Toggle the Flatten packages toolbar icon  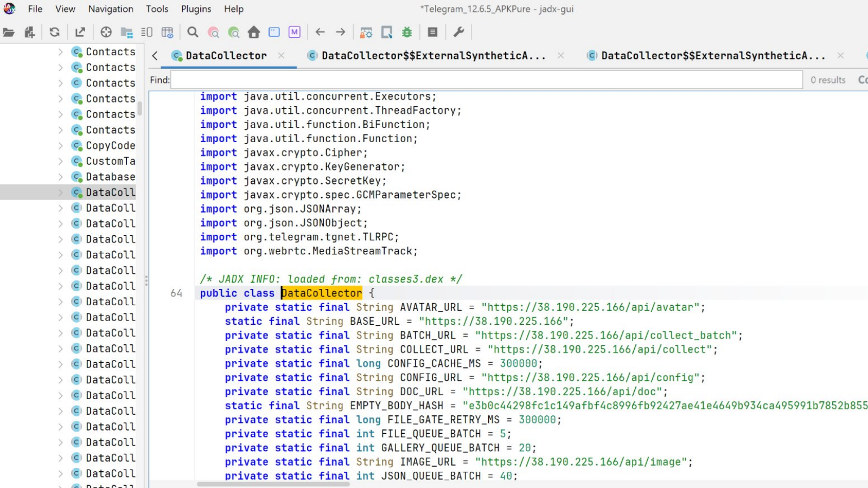pyautogui.click(x=127, y=33)
